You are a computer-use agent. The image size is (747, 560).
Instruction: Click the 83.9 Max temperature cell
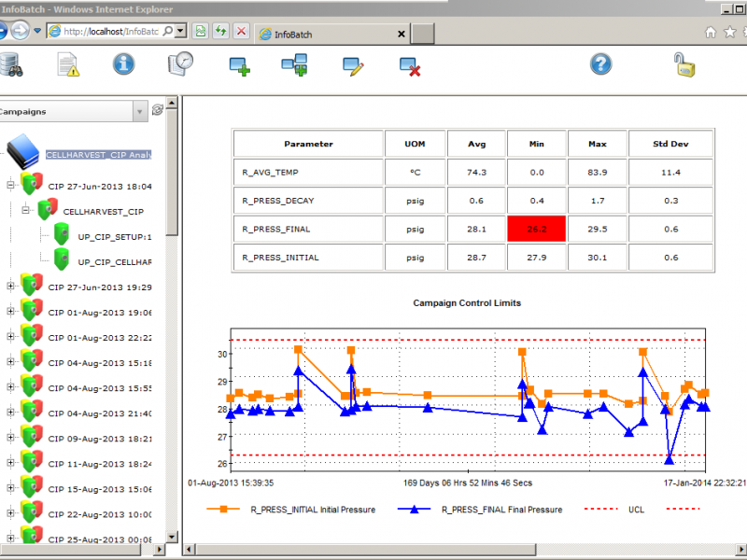click(x=597, y=173)
